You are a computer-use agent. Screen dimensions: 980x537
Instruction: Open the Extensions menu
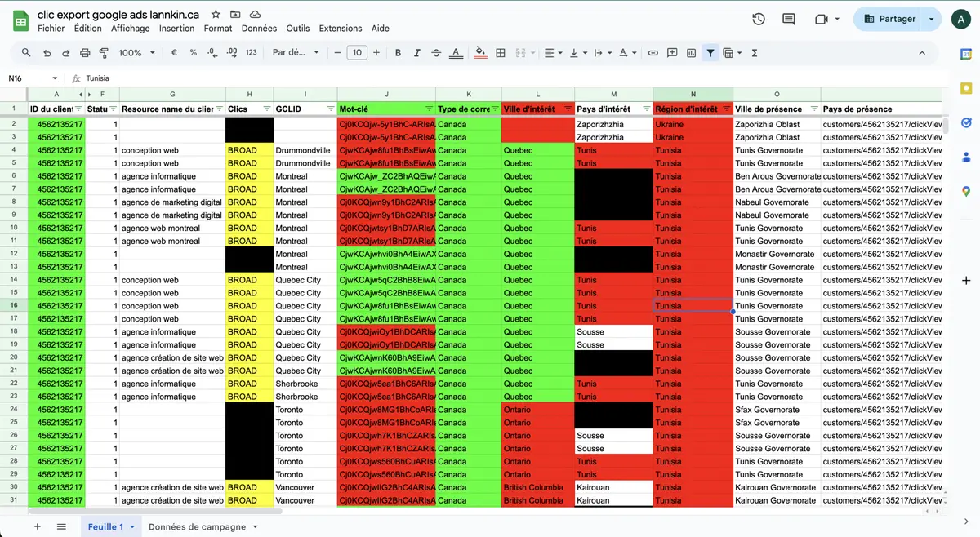tap(340, 29)
